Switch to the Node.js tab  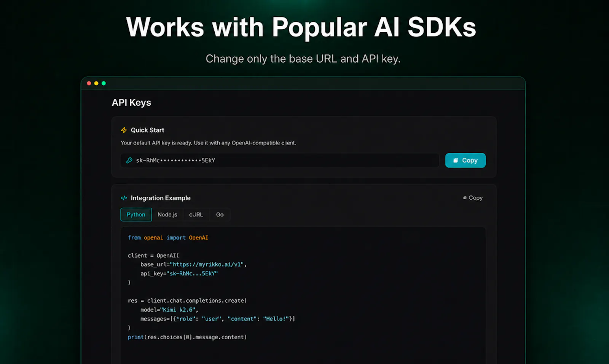point(167,215)
